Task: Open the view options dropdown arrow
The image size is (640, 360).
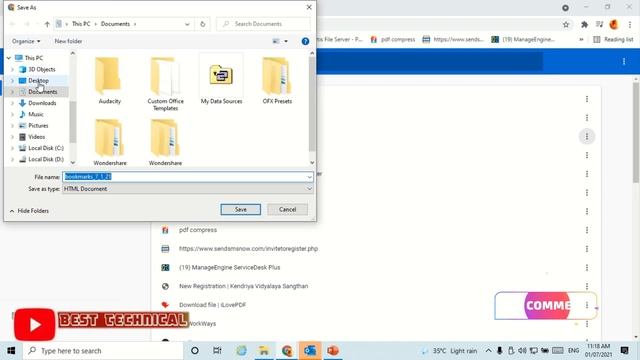Action: click(x=286, y=41)
